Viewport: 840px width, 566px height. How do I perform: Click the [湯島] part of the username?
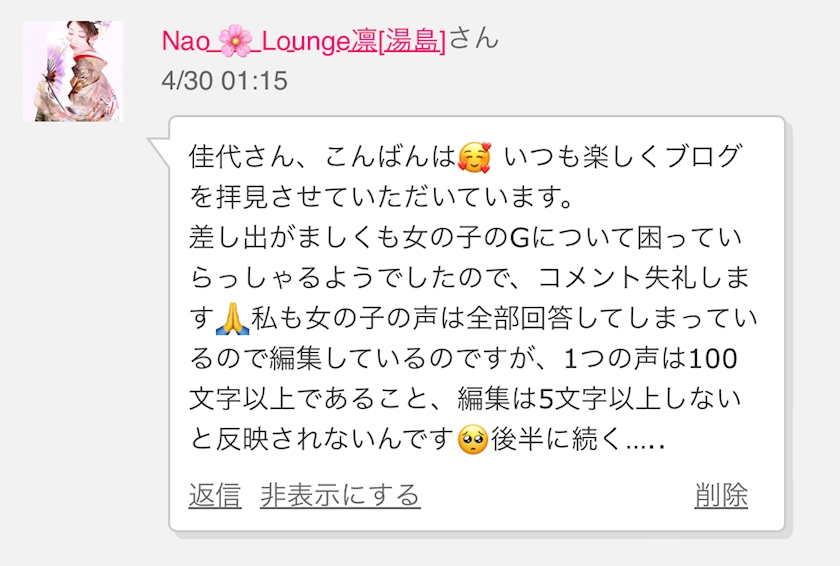[411, 41]
